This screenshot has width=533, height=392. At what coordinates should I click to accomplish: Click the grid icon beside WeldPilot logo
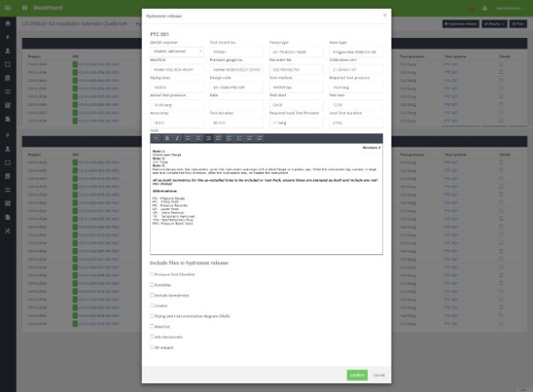[25, 8]
